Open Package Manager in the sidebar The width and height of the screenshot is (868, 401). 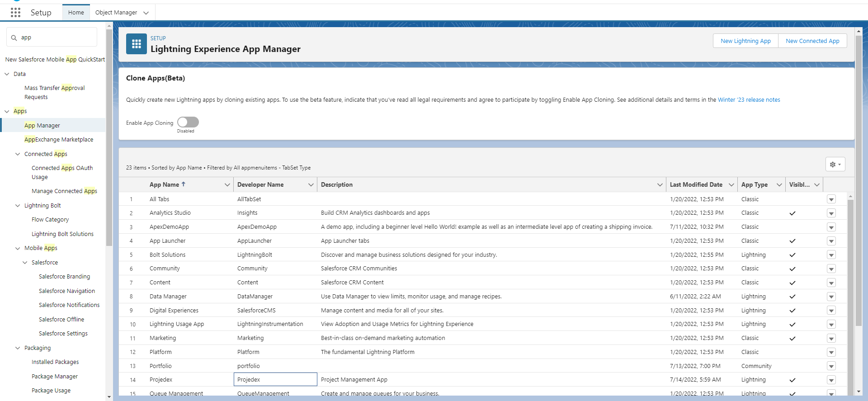click(55, 377)
